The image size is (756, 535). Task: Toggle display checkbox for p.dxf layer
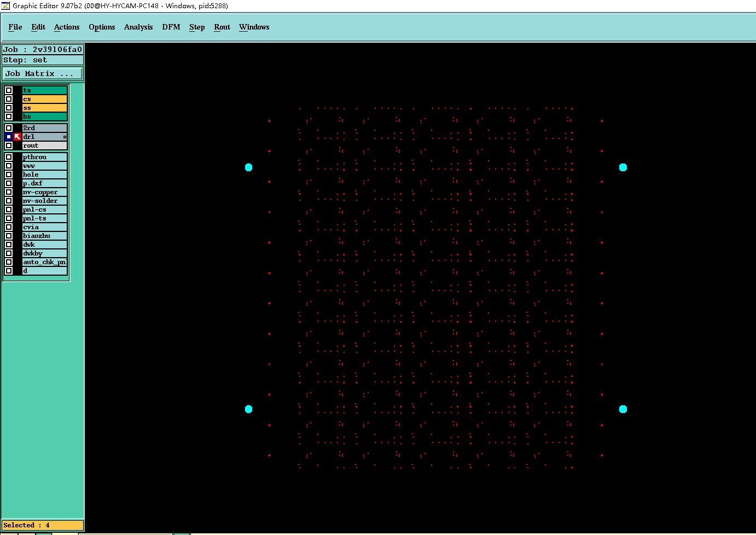(9, 183)
